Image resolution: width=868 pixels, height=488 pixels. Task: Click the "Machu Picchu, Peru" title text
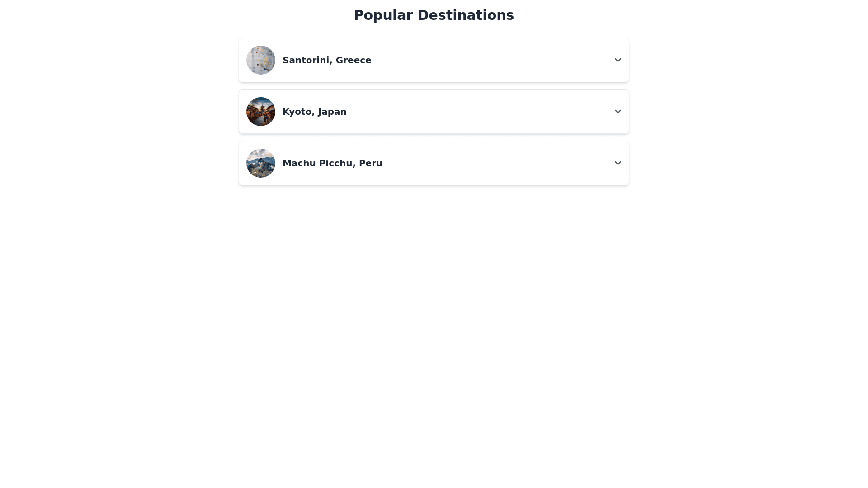pyautogui.click(x=332, y=163)
